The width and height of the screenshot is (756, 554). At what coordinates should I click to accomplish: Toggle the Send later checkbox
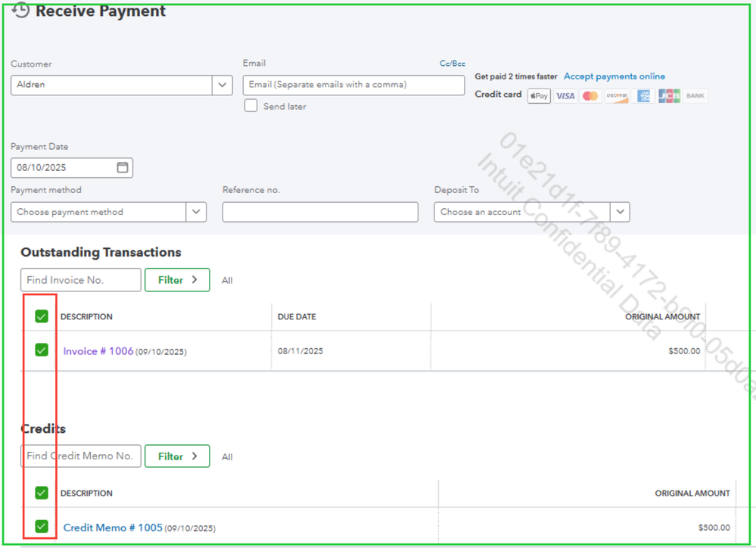coord(250,106)
